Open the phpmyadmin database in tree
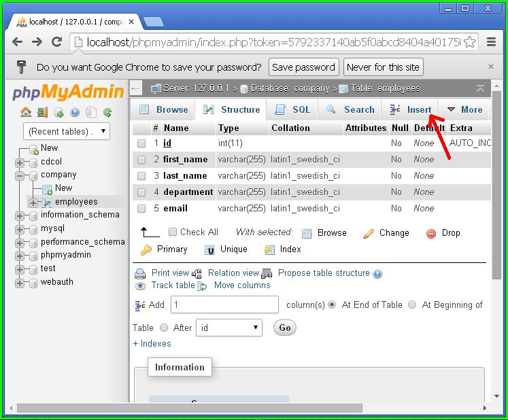This screenshot has width=508, height=420. 66,255
